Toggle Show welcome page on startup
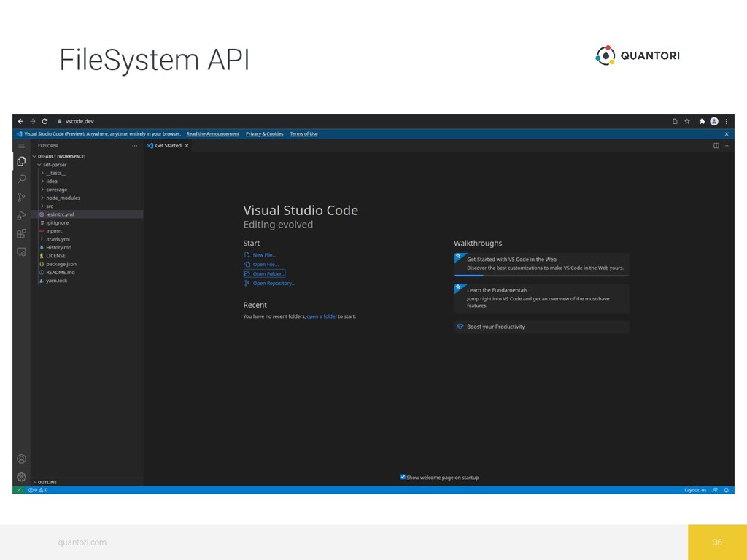The height and width of the screenshot is (560, 747). point(403,477)
